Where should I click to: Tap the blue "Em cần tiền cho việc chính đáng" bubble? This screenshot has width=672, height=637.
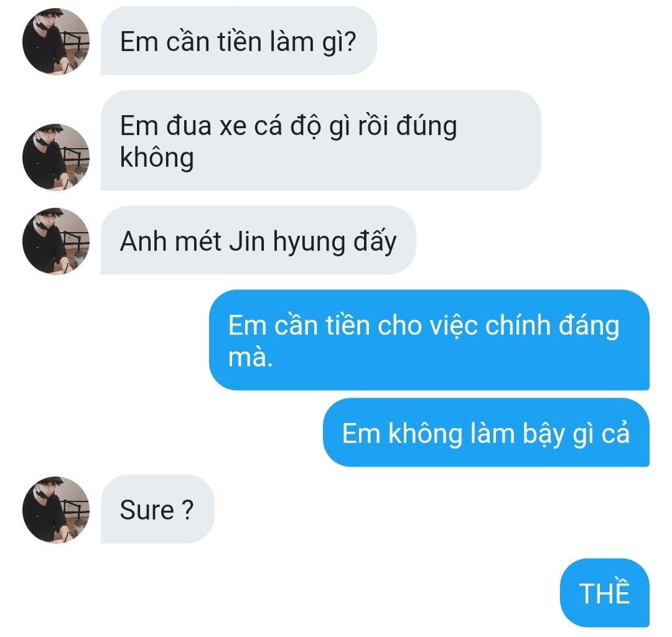click(429, 340)
